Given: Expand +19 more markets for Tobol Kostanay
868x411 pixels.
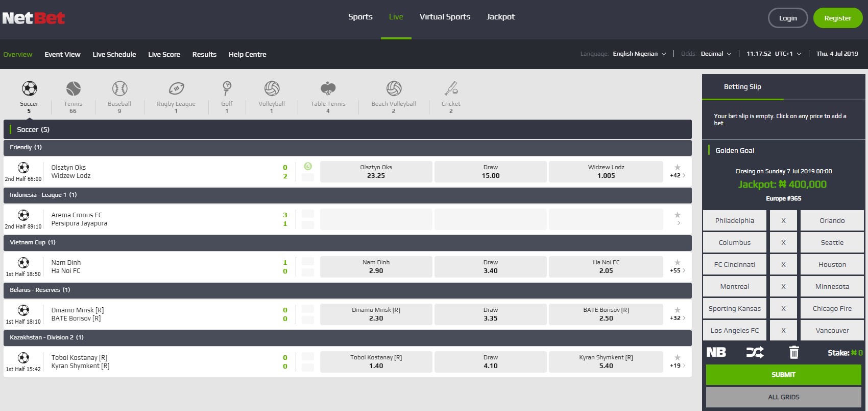Looking at the screenshot, I should (678, 366).
